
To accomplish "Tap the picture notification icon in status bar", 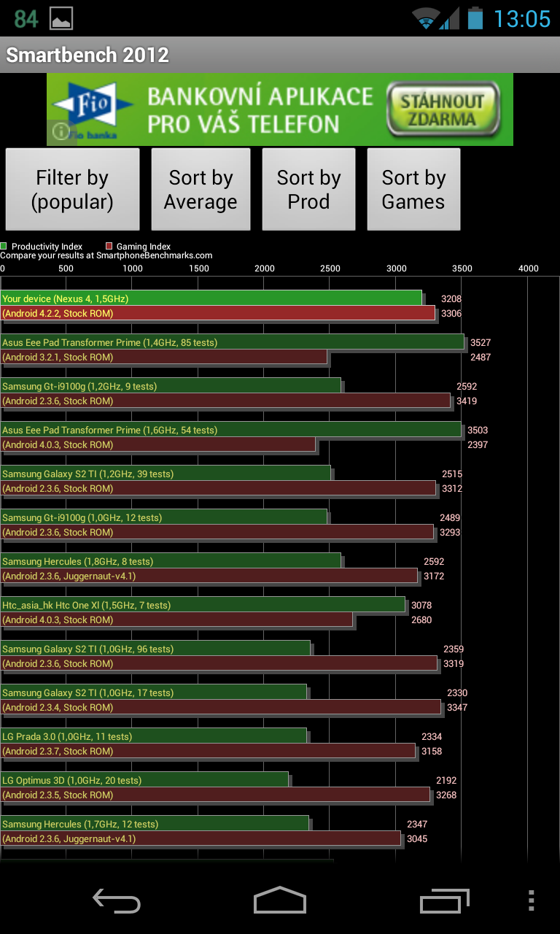I will [x=61, y=19].
